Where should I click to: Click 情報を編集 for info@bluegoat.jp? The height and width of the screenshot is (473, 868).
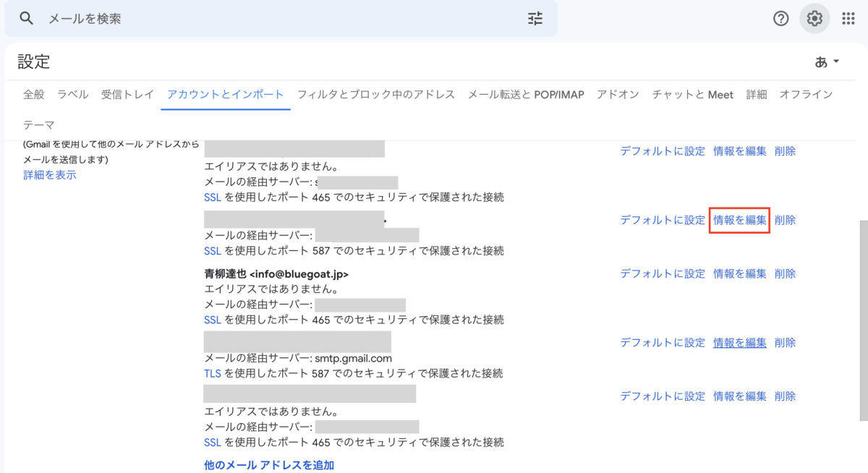[740, 274]
